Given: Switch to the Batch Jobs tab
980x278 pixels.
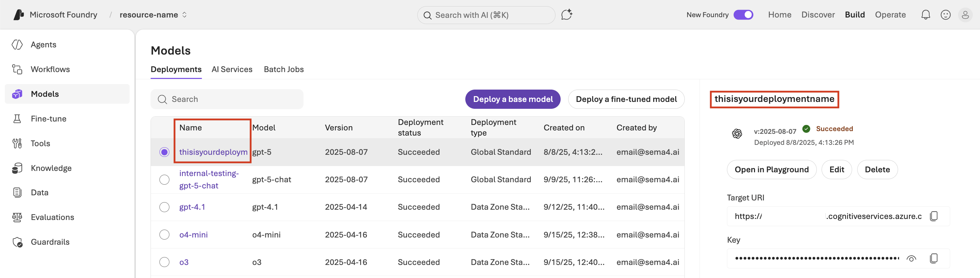Looking at the screenshot, I should point(284,69).
